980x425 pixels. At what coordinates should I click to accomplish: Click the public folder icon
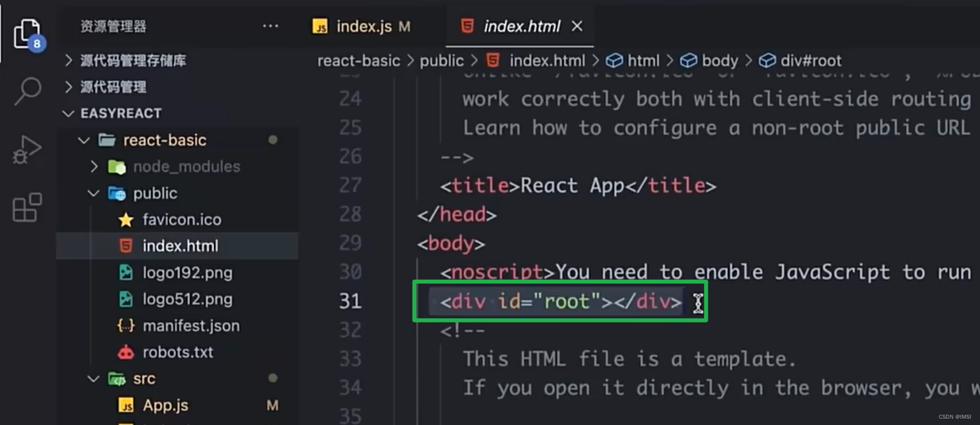coord(117,193)
